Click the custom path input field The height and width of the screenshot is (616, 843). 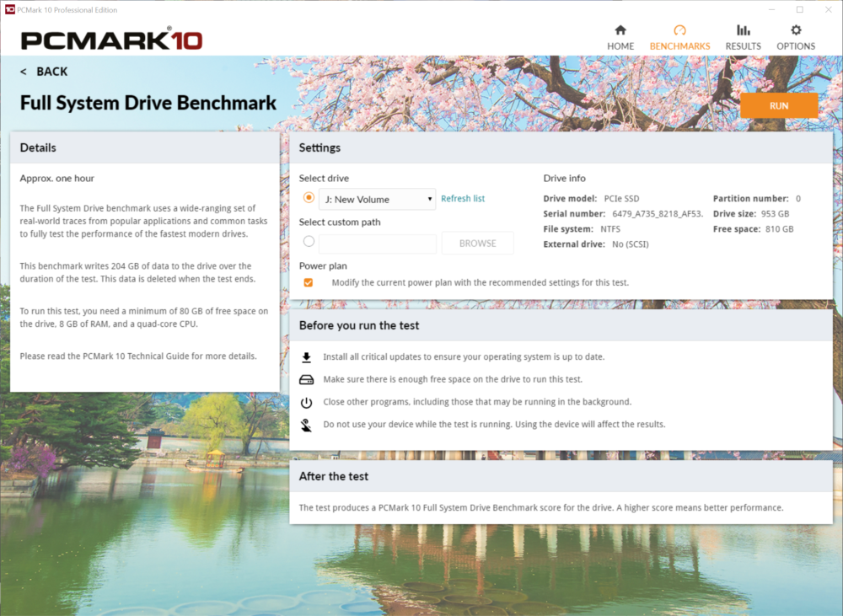(378, 244)
